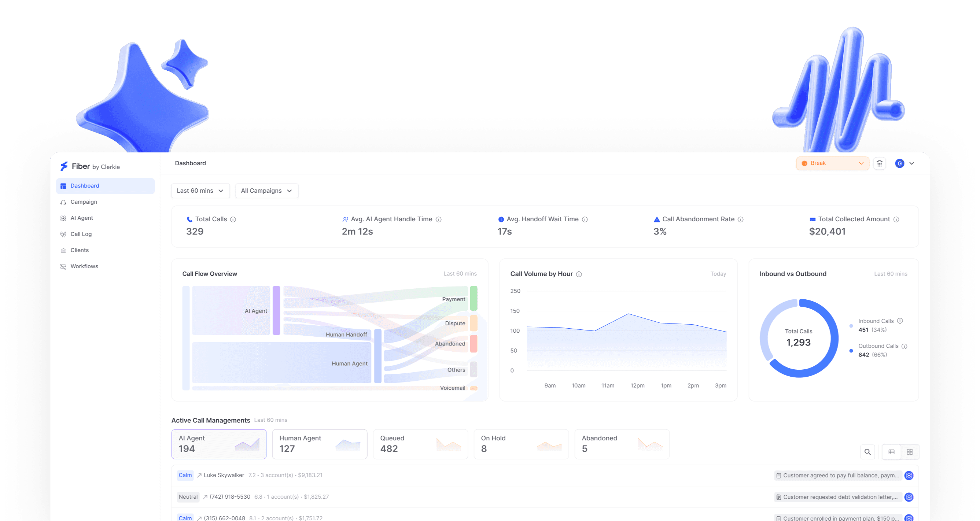The width and height of the screenshot is (980, 521).
Task: Select the Queued calls card
Action: tap(420, 444)
